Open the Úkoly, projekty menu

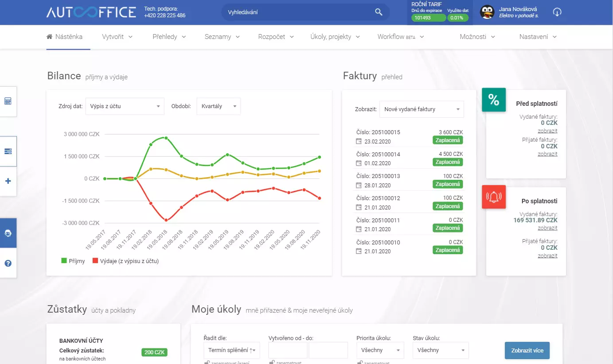pyautogui.click(x=335, y=37)
